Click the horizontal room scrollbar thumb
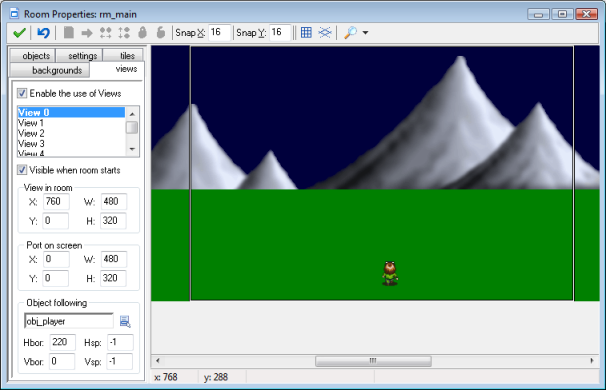The image size is (606, 390). [373, 361]
